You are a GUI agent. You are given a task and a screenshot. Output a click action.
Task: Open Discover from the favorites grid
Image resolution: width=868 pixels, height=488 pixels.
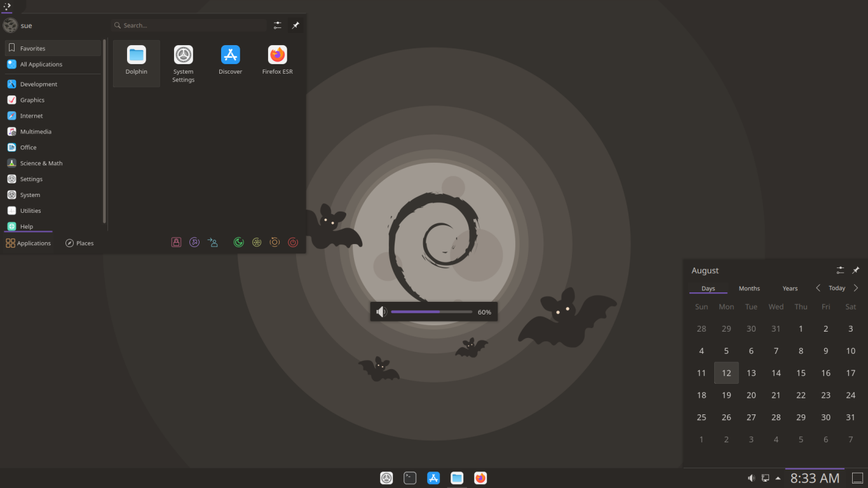230,63
